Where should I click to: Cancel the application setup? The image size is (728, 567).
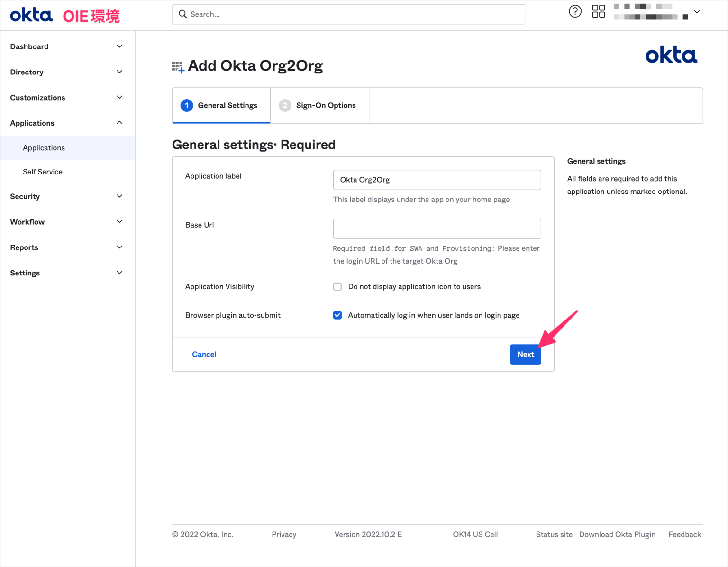point(204,354)
